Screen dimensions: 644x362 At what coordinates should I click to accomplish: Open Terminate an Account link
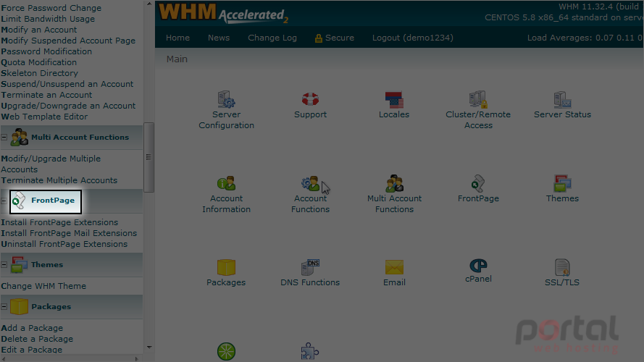point(46,95)
